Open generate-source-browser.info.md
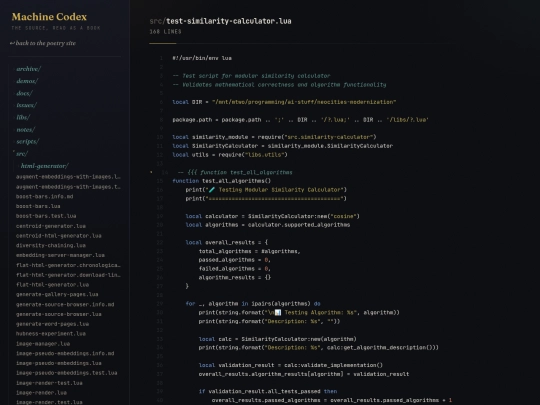The image size is (540, 405). tap(65, 304)
